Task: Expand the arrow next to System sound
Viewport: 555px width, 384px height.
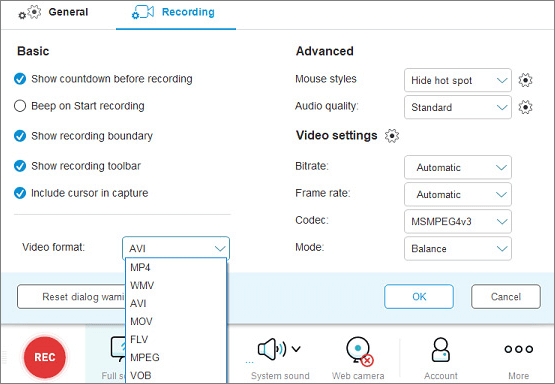Action: point(296,349)
